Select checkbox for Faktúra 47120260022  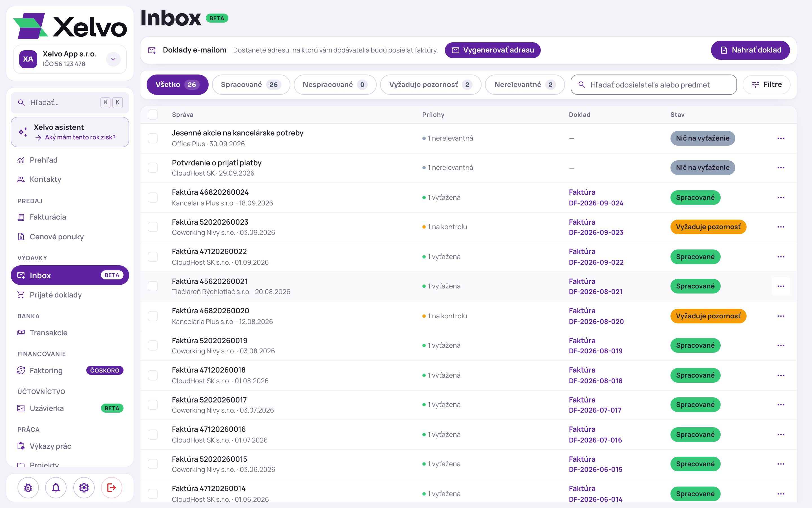click(153, 257)
